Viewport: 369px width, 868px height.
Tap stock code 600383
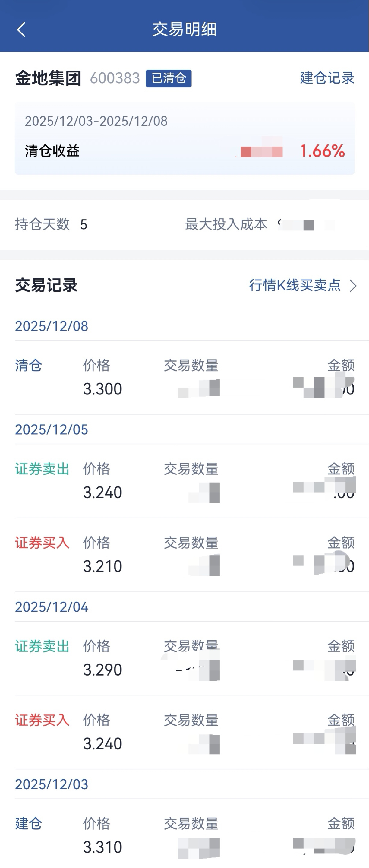tap(115, 78)
